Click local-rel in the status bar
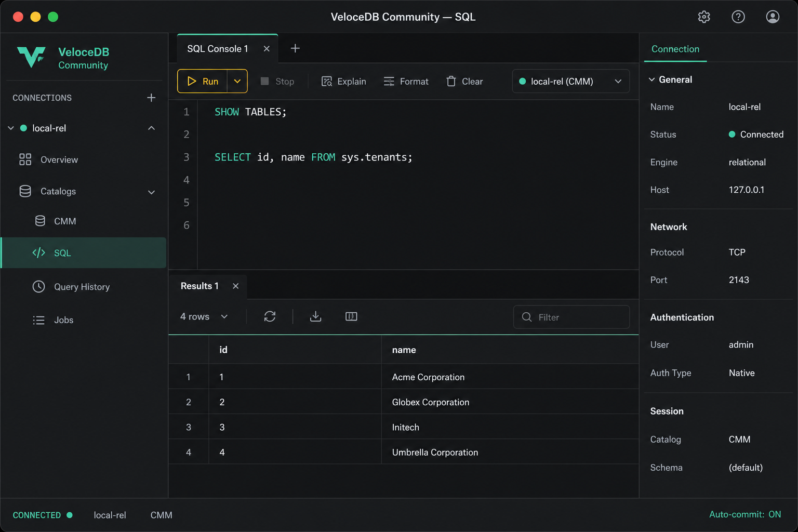This screenshot has height=532, width=798. pyautogui.click(x=110, y=515)
